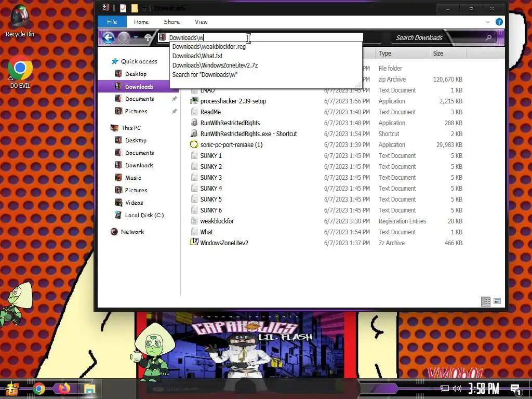This screenshot has height=399, width=532.
Task: Click the Forward navigation arrow
Action: [x=124, y=37]
